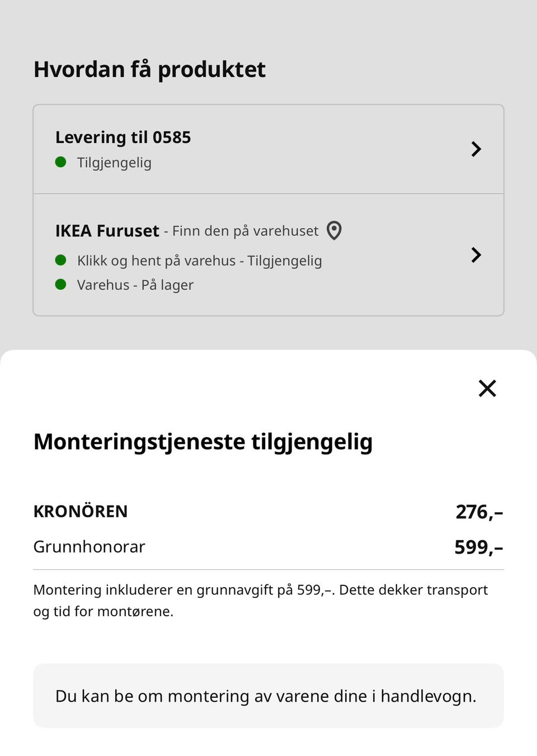Select the Levering til 0585 heading
The height and width of the screenshot is (756, 537).
pyautogui.click(x=123, y=137)
